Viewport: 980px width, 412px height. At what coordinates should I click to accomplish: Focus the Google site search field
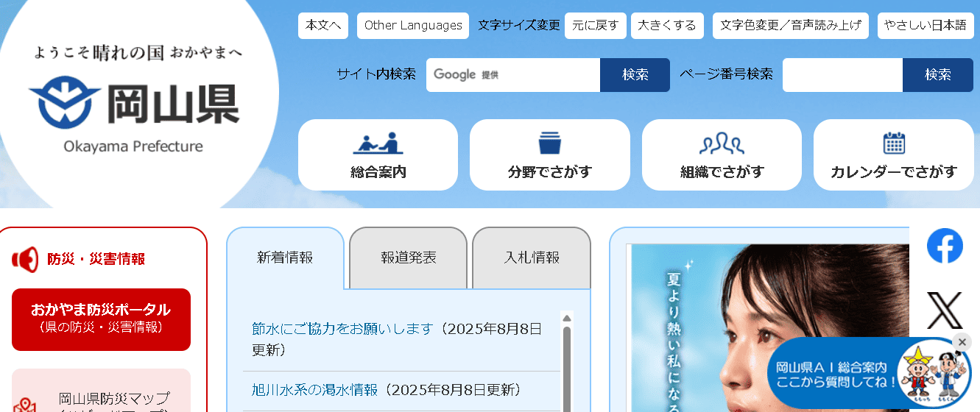coord(513,75)
